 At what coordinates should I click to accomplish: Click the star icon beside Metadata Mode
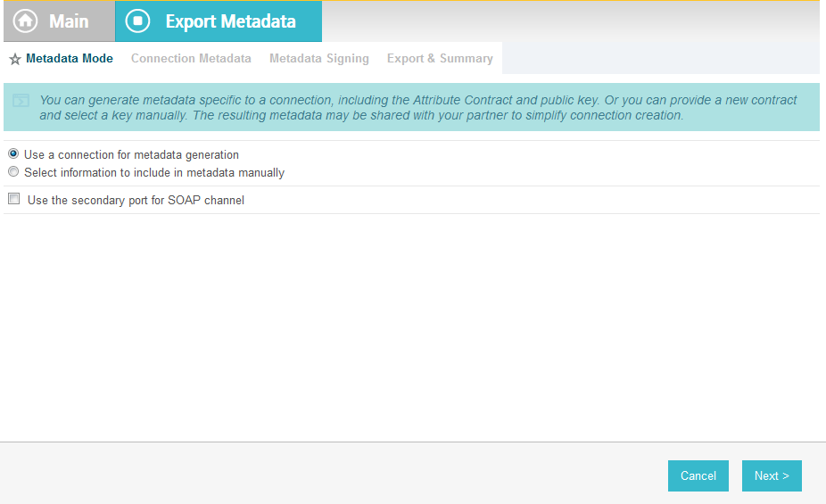tap(15, 59)
